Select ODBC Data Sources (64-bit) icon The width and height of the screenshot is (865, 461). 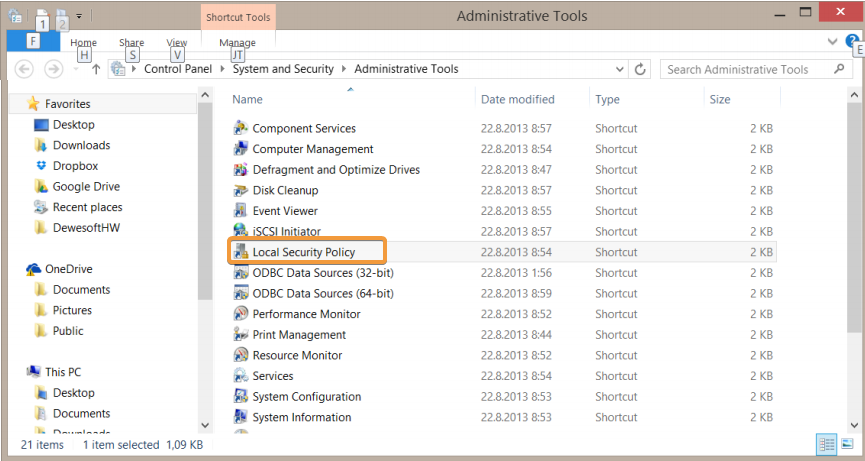(241, 293)
